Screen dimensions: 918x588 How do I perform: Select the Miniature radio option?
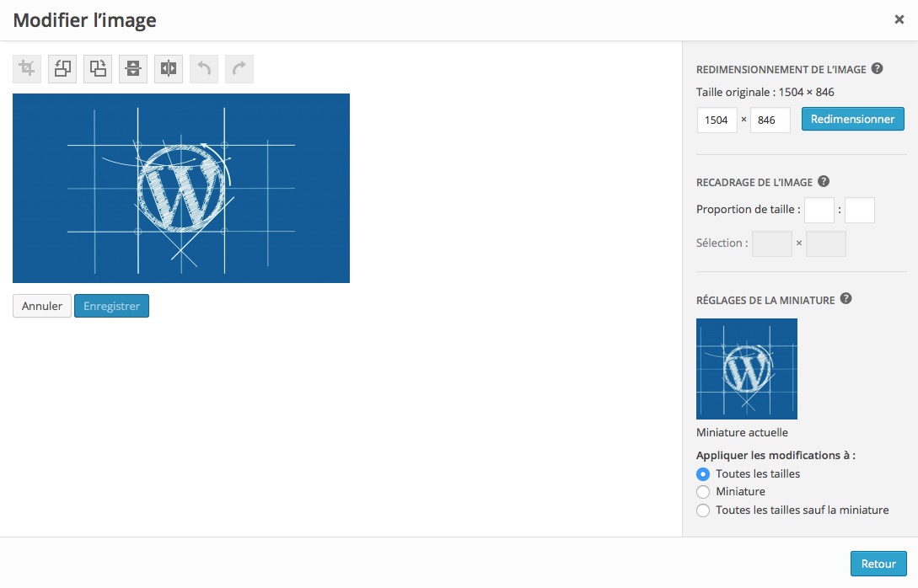703,491
